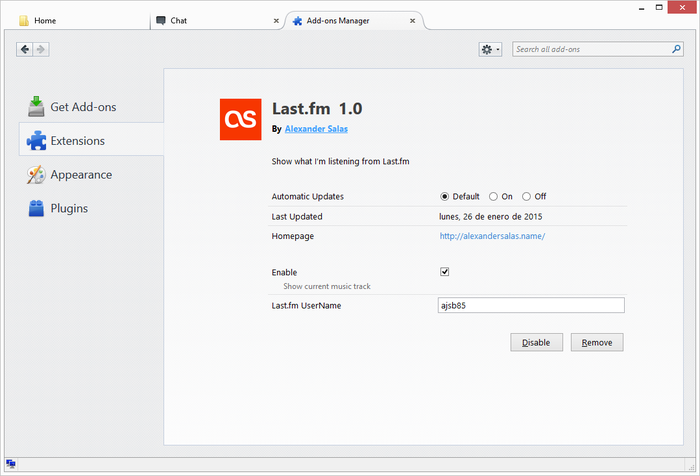Open the Get Add-ons section
This screenshot has height=476, width=700.
pos(91,107)
